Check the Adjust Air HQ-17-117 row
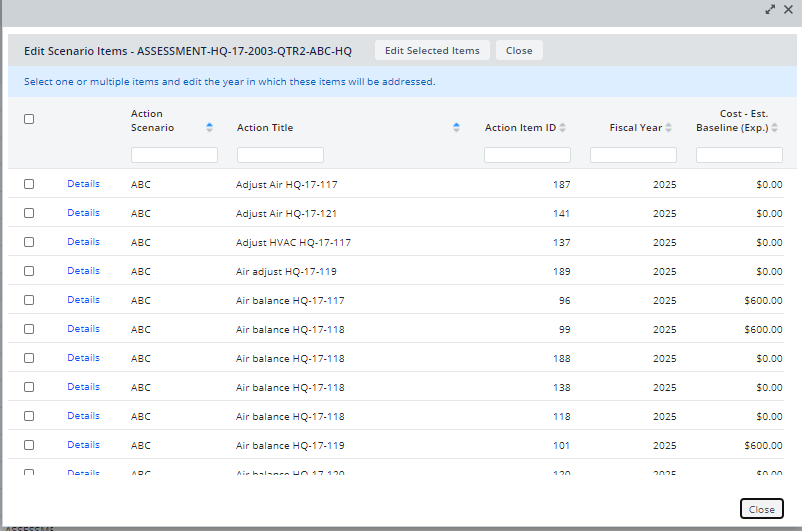The height and width of the screenshot is (531, 802). 29,184
